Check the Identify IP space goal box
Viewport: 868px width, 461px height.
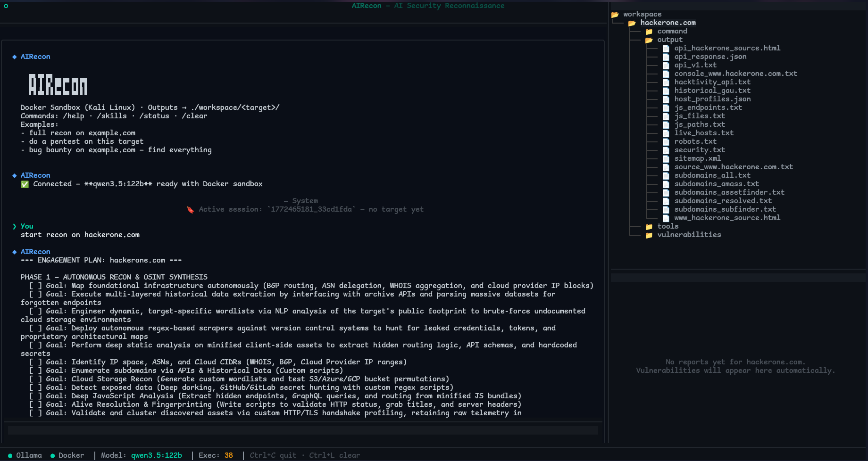35,362
